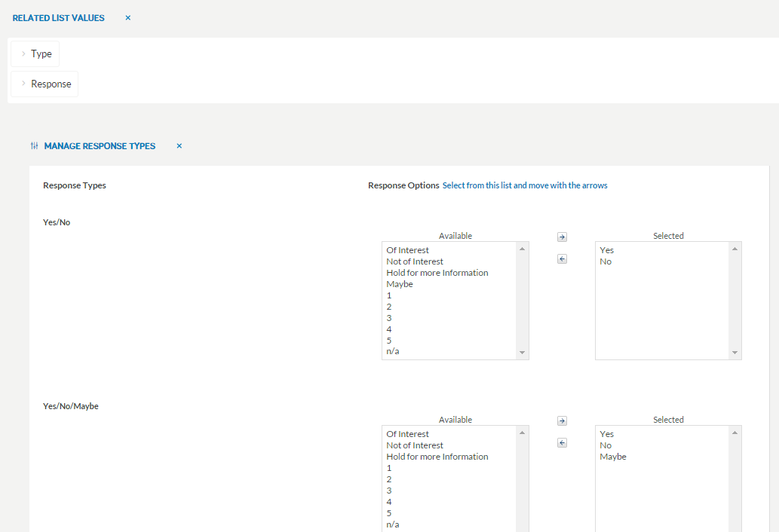
Task: Move option right in Yes/No/Maybe row
Action: pos(562,420)
